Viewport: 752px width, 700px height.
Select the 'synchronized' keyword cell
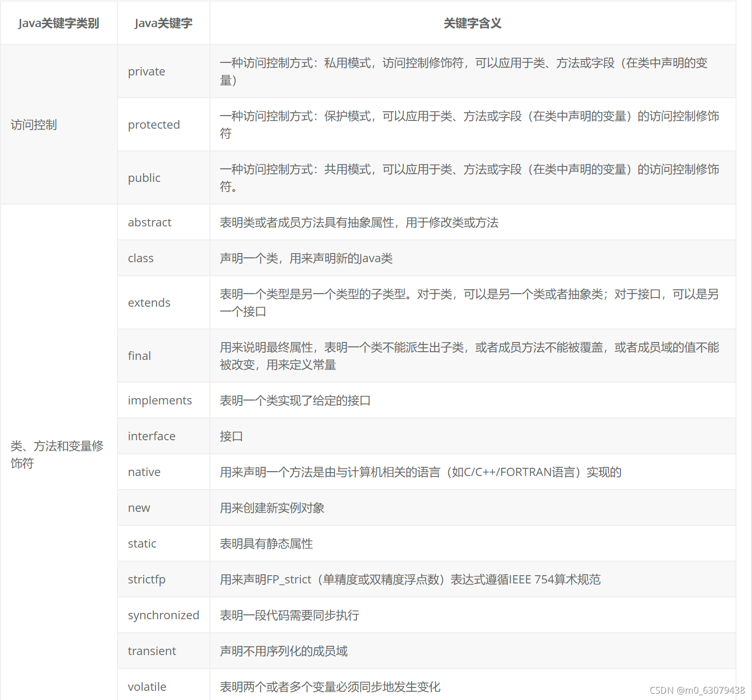click(163, 615)
